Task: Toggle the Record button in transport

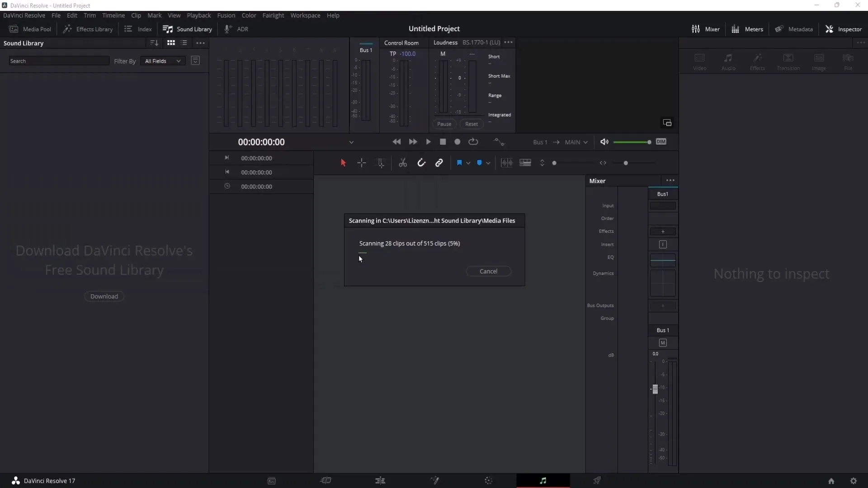Action: point(458,142)
